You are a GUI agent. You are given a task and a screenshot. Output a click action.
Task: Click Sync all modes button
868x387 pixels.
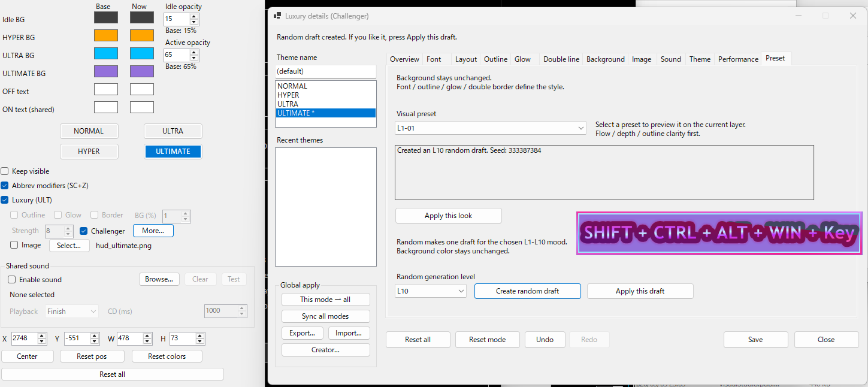325,316
